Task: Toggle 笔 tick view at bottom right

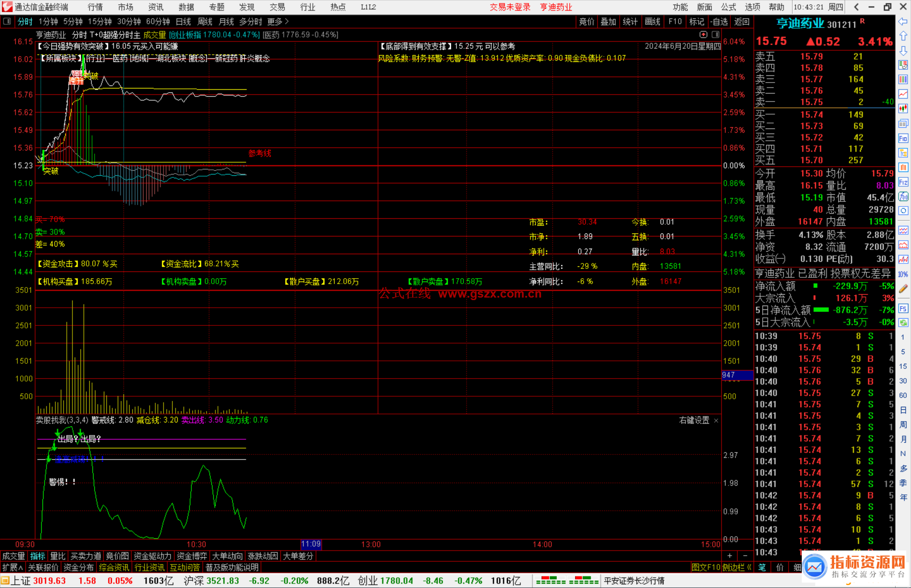Action: point(762,567)
